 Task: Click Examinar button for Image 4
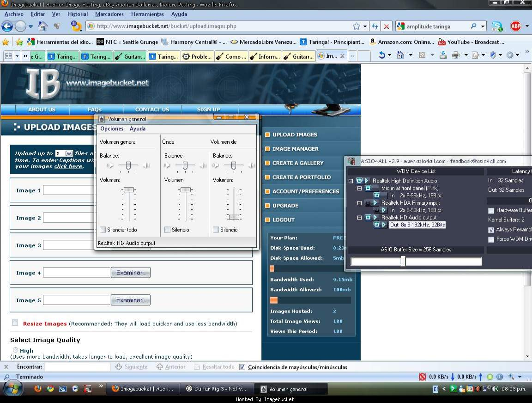pyautogui.click(x=130, y=273)
